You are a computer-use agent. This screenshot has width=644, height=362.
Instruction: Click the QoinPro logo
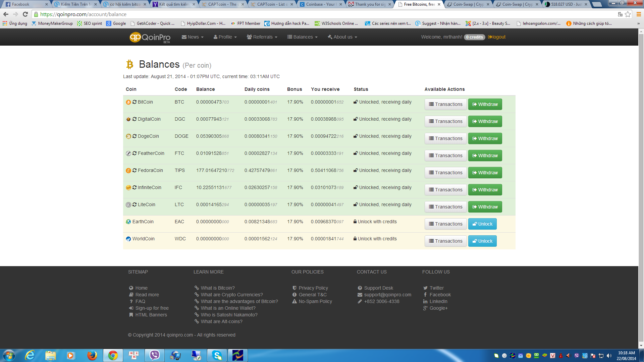(150, 37)
